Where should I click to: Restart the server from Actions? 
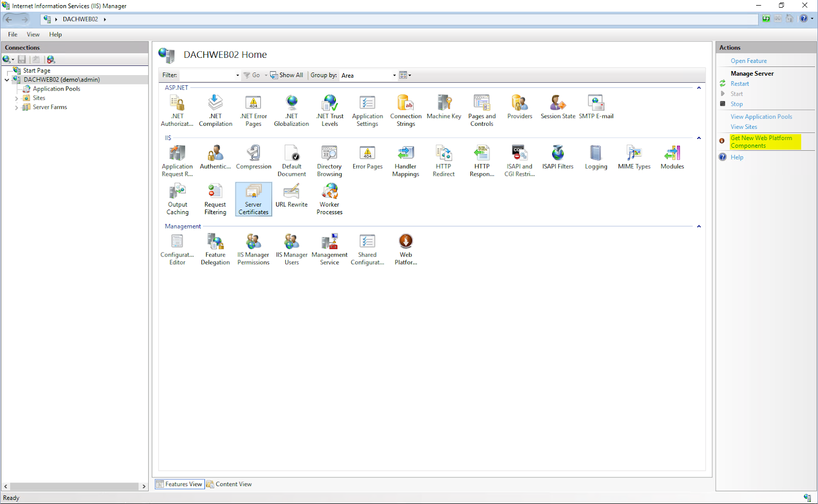click(x=739, y=84)
